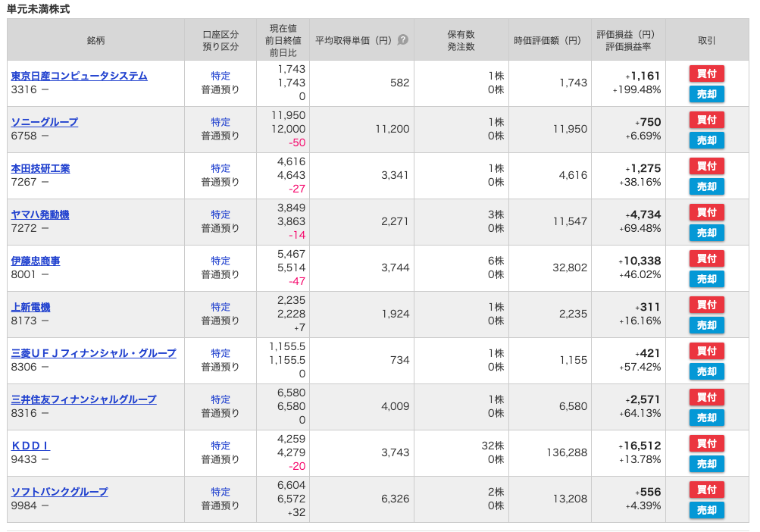Image resolution: width=760 pixels, height=532 pixels.
Task: Select profit value +16,512
Action: [640, 445]
